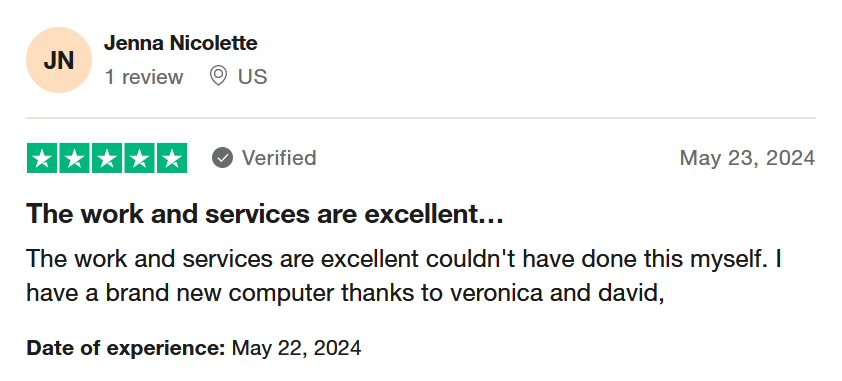Click the third green star
The image size is (842, 381).
coord(107,158)
